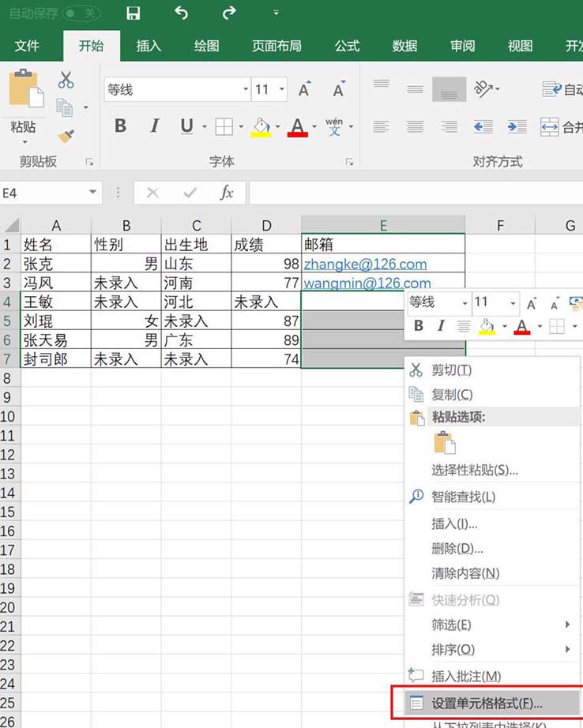Expand the borders dropdown arrow in ribbon
Screen dimensions: 583x728
tap(241, 126)
